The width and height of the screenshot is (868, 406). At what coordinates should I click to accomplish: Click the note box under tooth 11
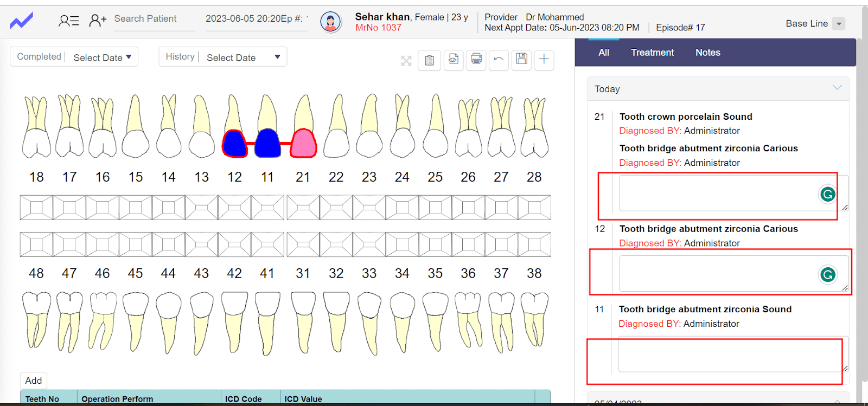click(733, 354)
